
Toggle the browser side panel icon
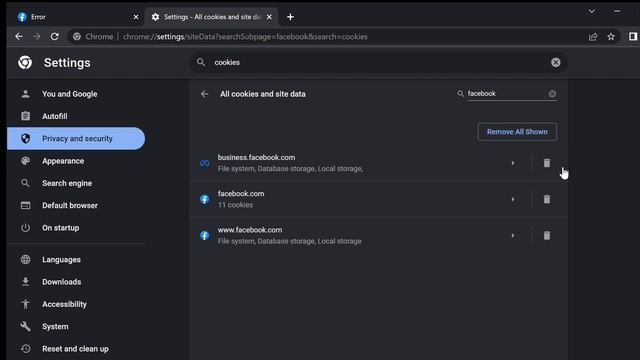click(633, 37)
